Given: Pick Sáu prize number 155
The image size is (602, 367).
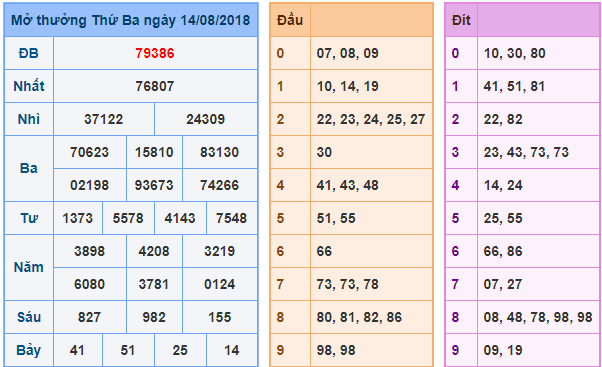Looking at the screenshot, I should pos(219,317).
